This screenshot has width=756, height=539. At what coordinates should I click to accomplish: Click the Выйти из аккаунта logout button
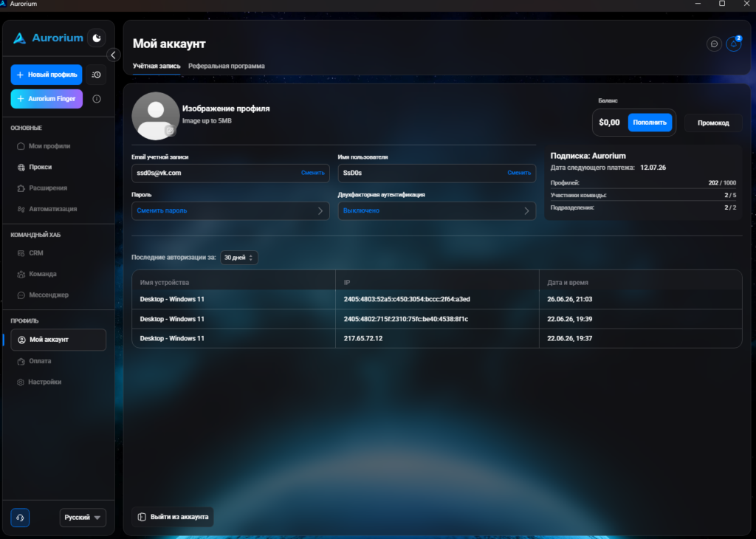173,518
